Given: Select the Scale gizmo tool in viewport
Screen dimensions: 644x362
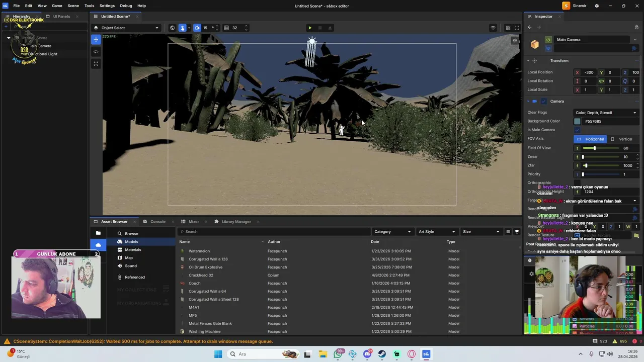Looking at the screenshot, I should (96, 64).
